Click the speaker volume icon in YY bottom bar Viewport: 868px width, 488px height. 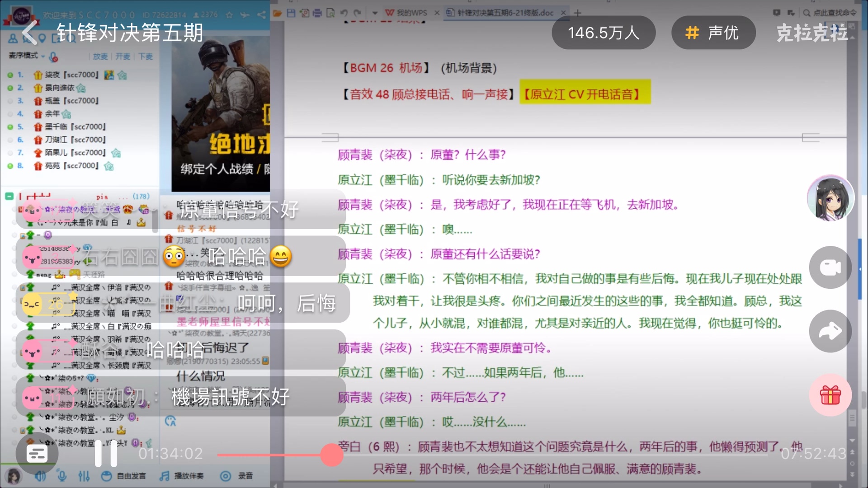pos(41,476)
